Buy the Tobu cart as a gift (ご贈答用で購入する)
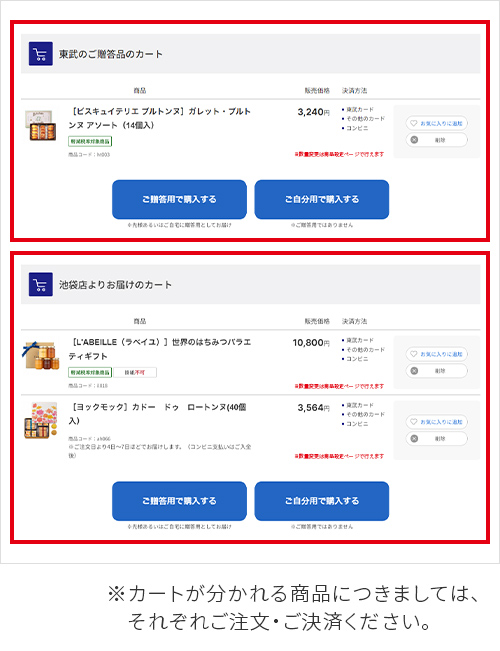This screenshot has height=651, width=500. tap(179, 199)
